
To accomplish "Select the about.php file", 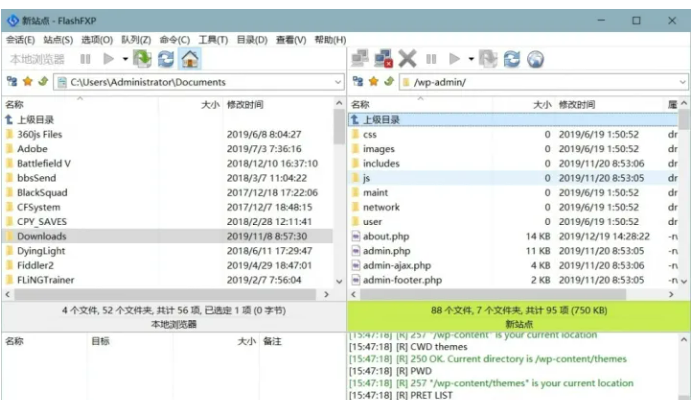I will coord(513,236).
